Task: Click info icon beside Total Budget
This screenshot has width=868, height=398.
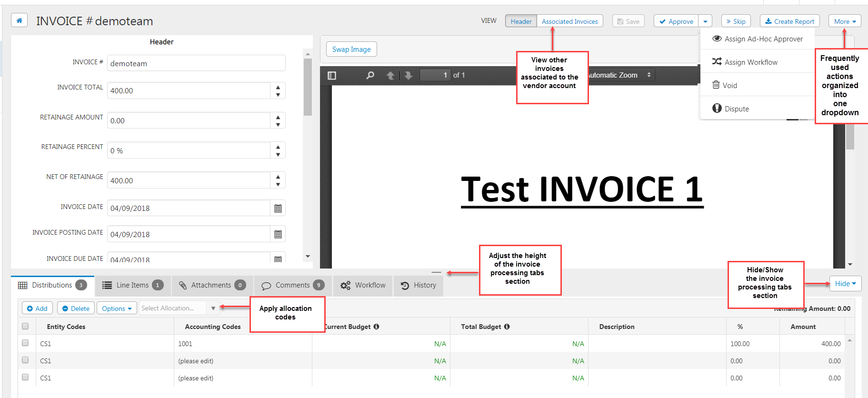Action: 507,327
